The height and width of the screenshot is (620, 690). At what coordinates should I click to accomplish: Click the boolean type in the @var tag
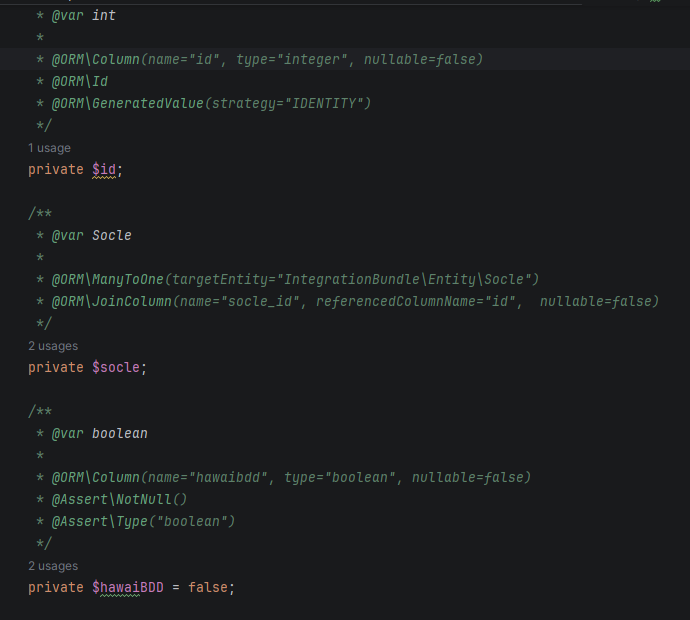coord(120,434)
